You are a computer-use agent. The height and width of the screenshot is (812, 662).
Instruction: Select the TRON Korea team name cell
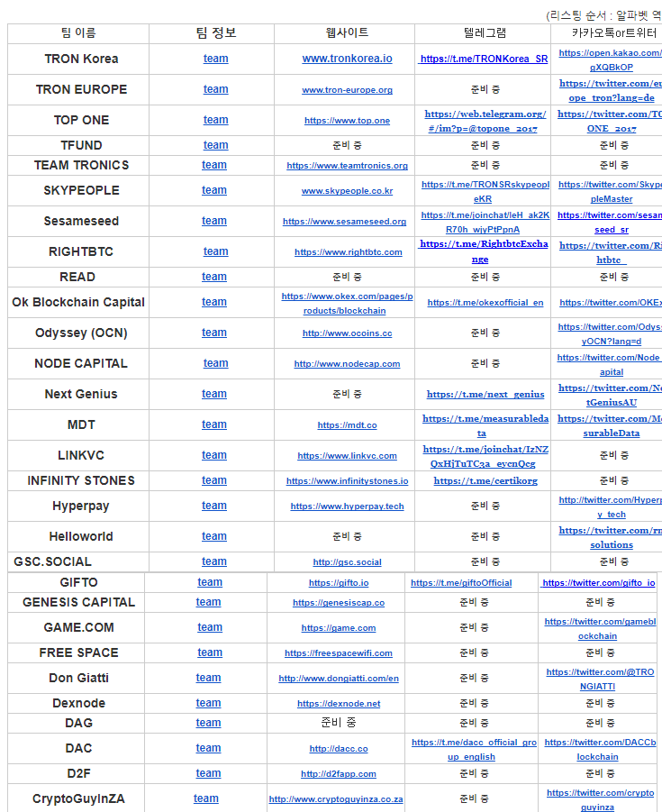click(x=78, y=59)
